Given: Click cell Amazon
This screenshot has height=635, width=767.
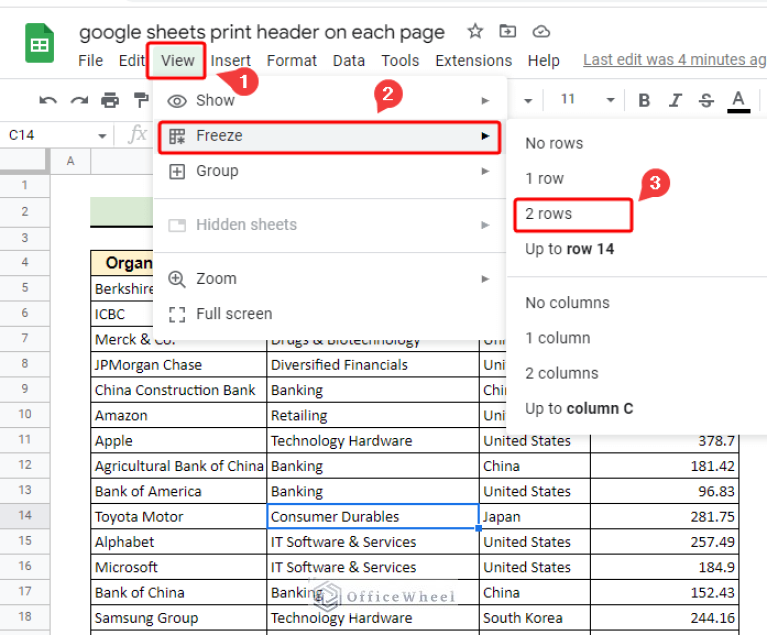Looking at the screenshot, I should point(179,416).
